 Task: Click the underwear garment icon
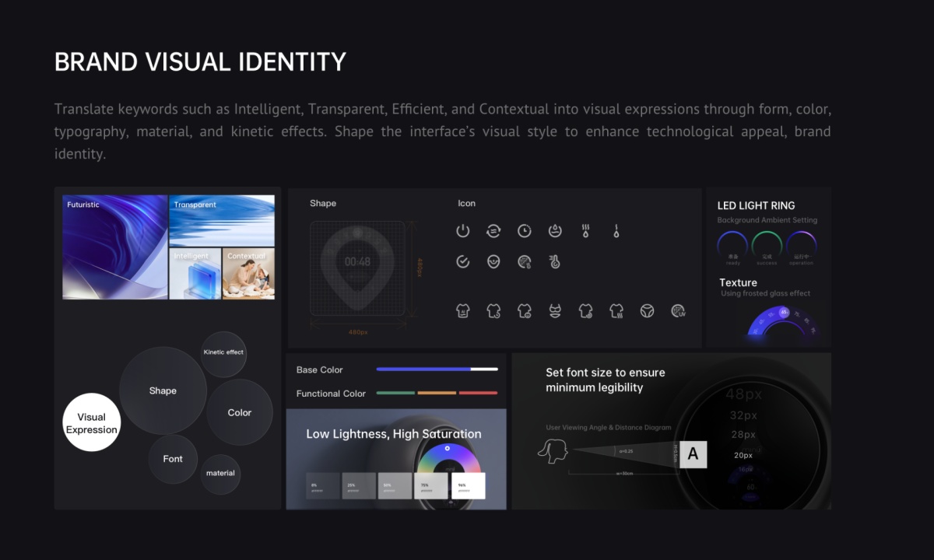[x=555, y=311]
